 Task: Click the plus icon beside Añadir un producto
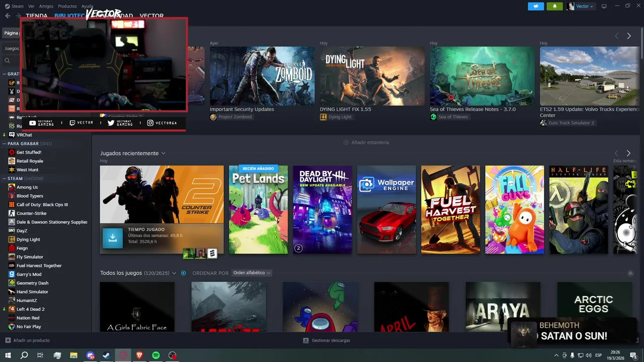point(8,340)
